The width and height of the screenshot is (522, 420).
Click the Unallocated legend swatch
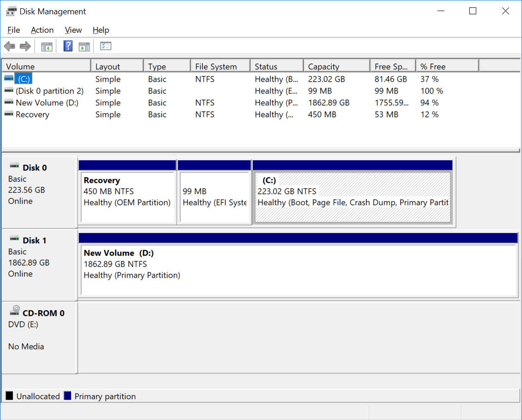click(8, 396)
